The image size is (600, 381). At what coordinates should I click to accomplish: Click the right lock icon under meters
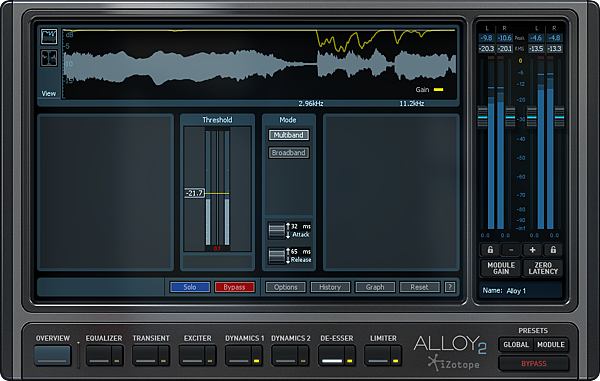click(553, 250)
